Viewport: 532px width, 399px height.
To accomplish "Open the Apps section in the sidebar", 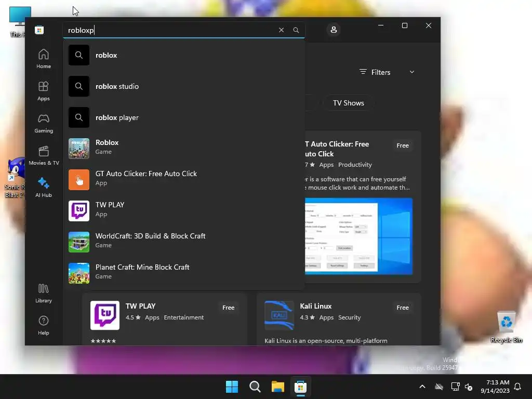I will coord(44,91).
